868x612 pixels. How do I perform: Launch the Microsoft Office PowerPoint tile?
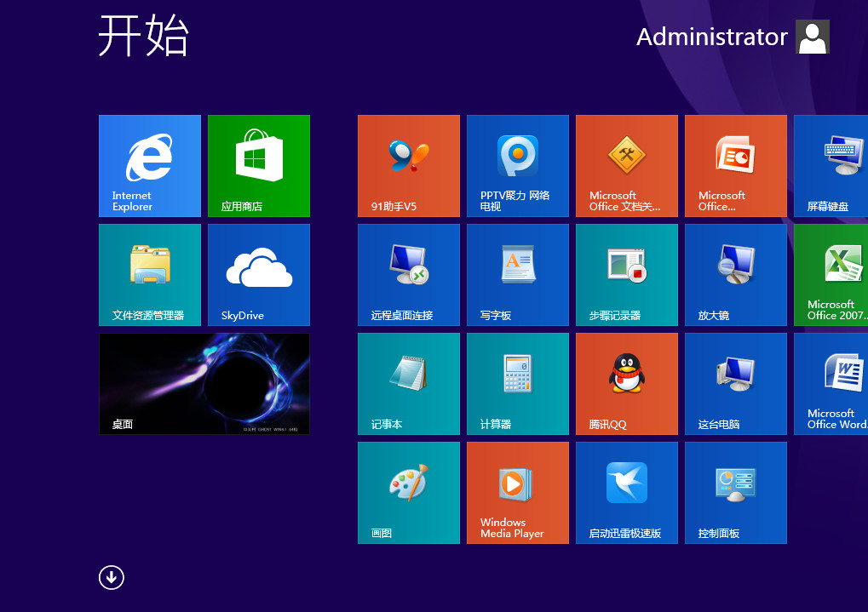tap(736, 166)
